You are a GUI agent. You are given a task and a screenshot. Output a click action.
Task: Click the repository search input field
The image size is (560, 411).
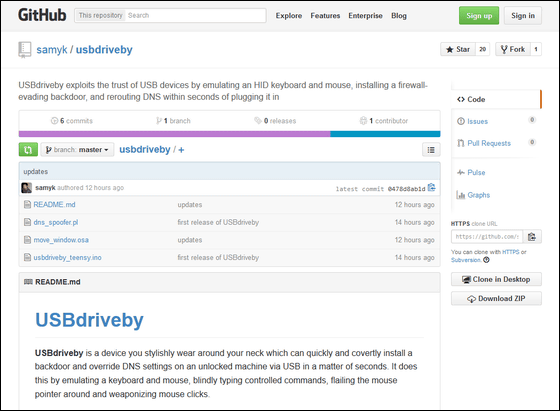point(196,15)
